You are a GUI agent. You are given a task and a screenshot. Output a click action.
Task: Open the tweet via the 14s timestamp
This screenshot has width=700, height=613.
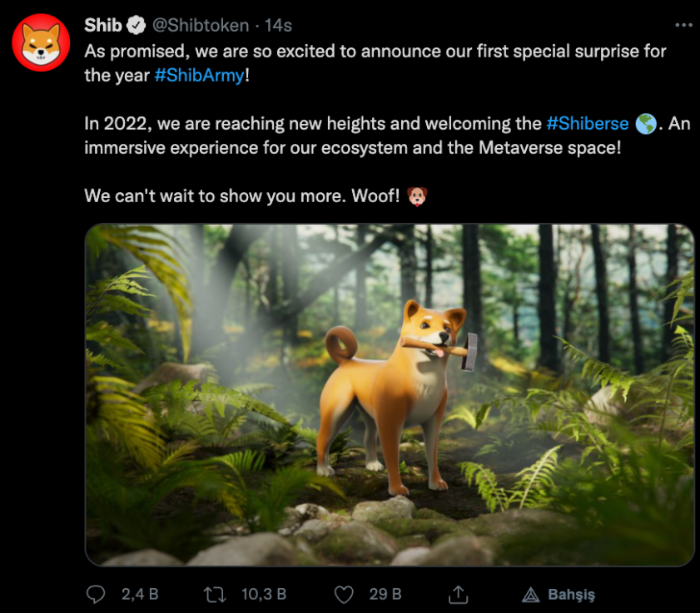(x=278, y=26)
